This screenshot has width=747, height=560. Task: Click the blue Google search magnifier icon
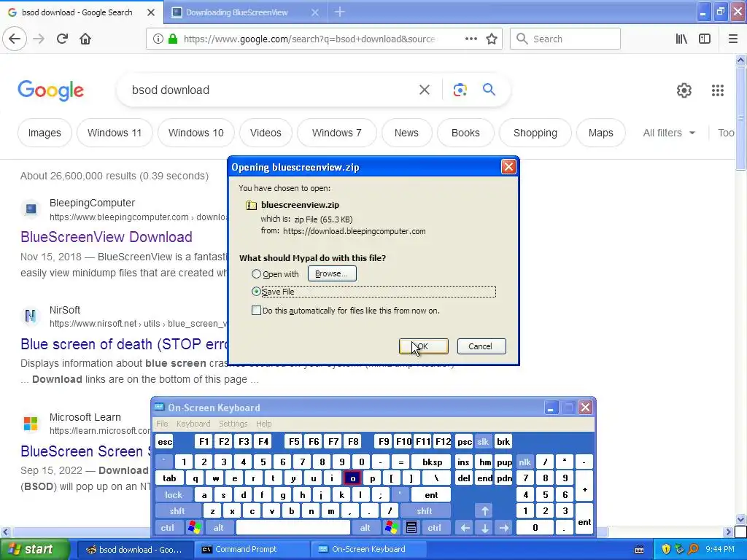point(489,89)
